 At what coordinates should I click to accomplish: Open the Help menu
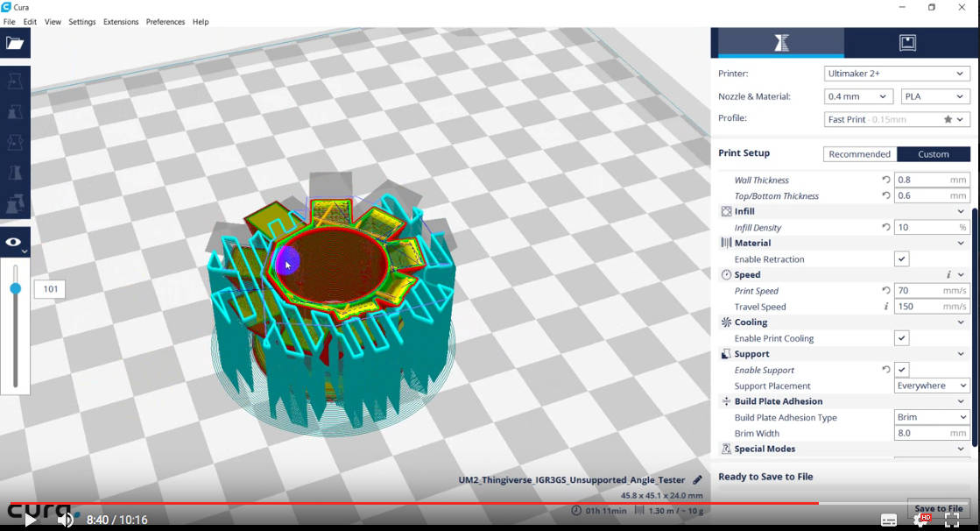point(201,21)
